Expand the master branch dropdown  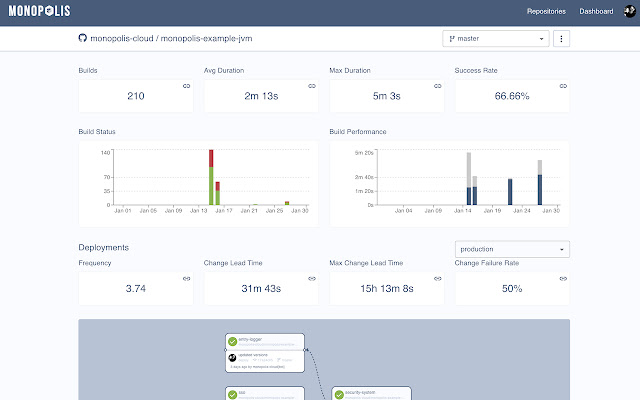pos(495,38)
